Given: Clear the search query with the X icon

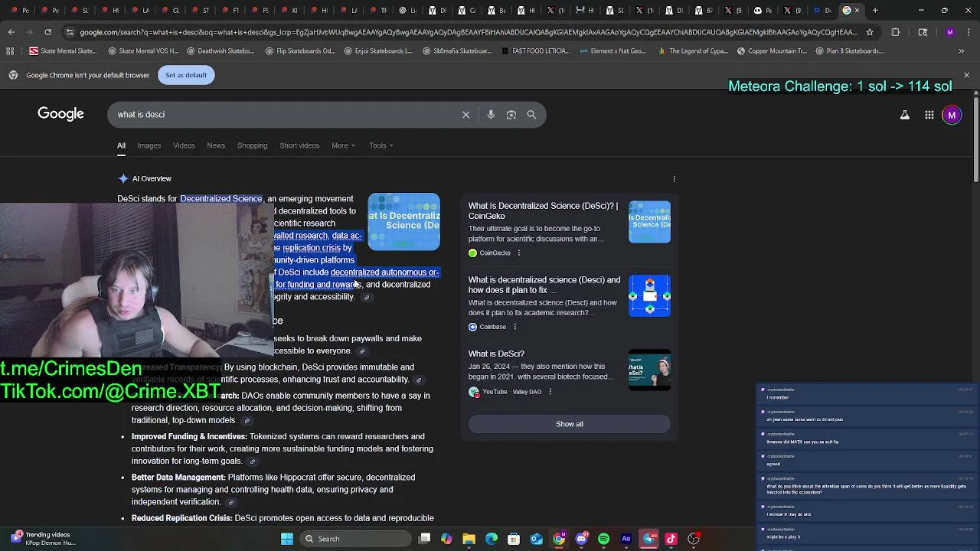Looking at the screenshot, I should pyautogui.click(x=465, y=115).
